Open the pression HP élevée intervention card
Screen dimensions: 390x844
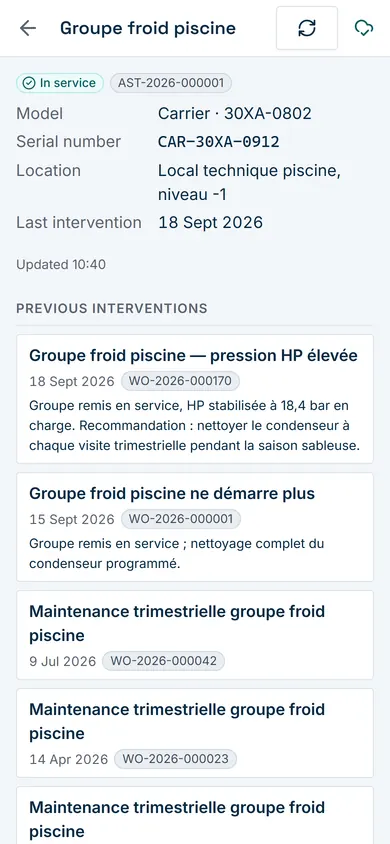coord(195,399)
